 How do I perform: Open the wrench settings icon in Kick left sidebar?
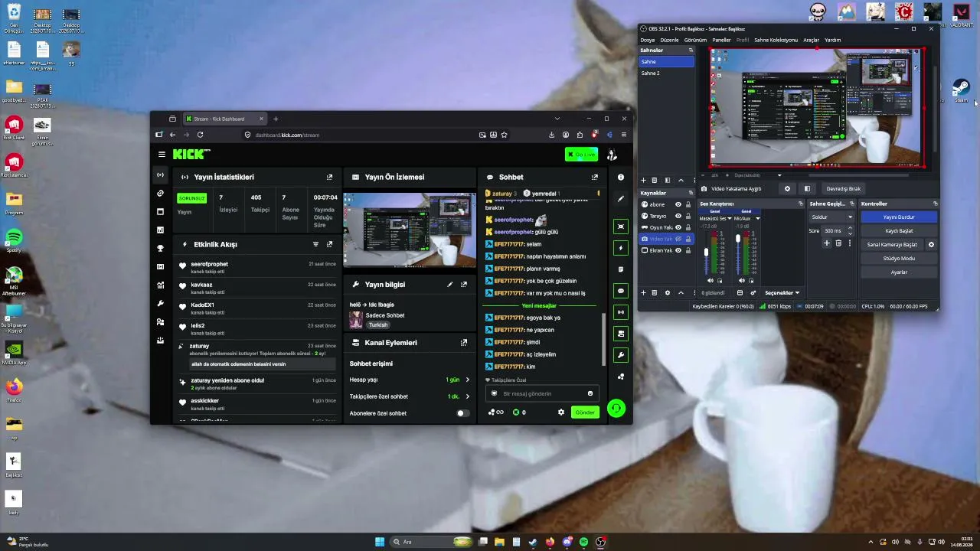(x=160, y=303)
